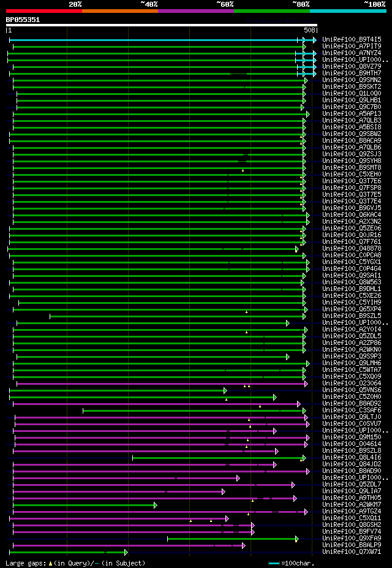Screen dimensions: 392x568
Task: Select the BP055351 query name
Action: point(23,20)
